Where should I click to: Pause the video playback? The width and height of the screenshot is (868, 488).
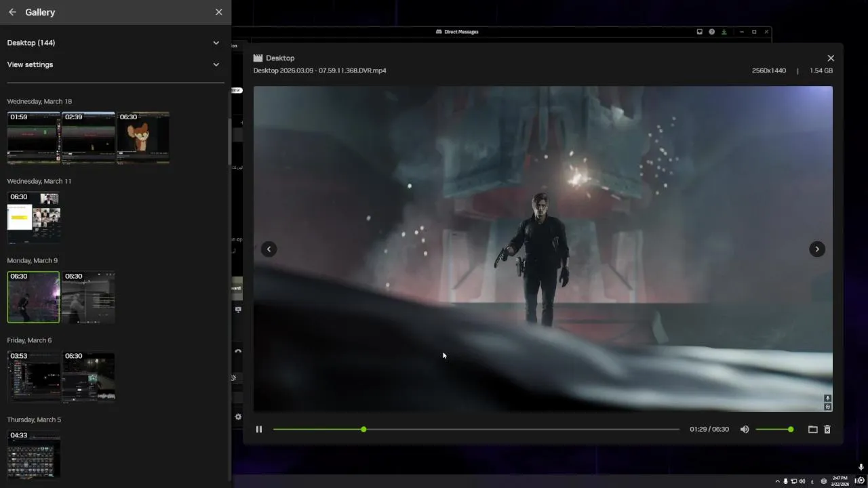tap(259, 429)
